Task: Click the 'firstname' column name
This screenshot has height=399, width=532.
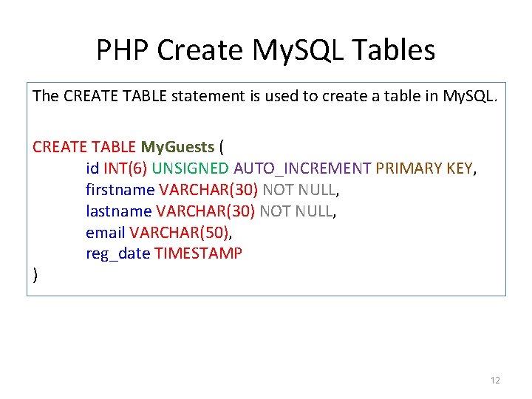Action: point(120,190)
